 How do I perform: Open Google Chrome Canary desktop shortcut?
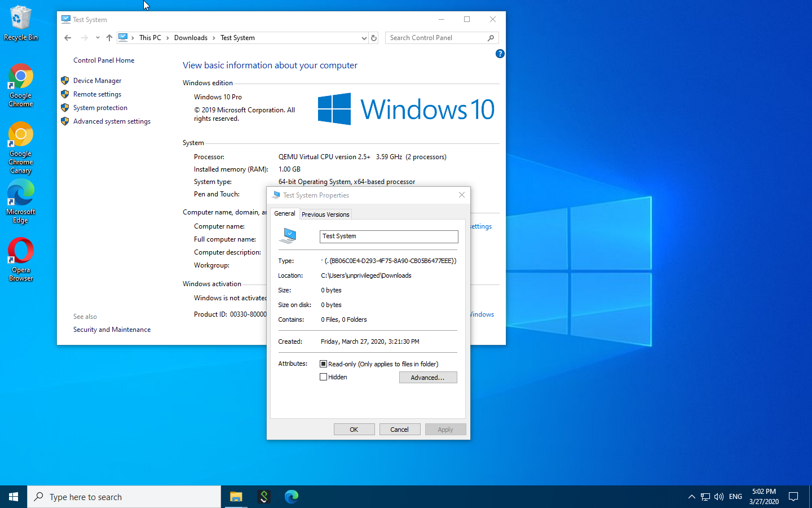(x=20, y=148)
